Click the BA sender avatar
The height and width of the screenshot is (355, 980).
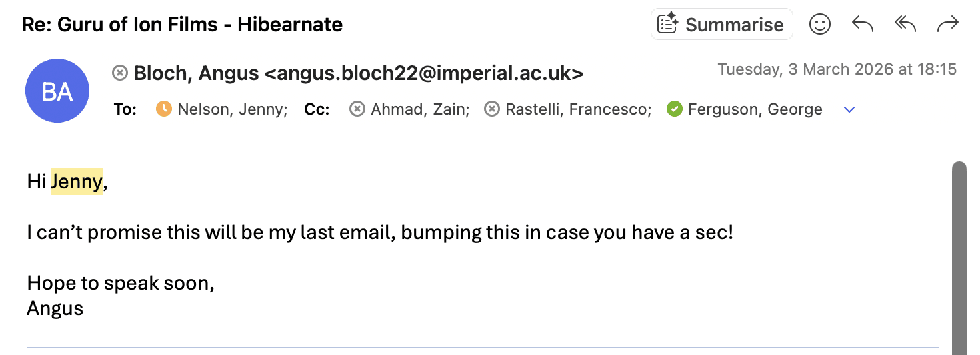[x=57, y=91]
